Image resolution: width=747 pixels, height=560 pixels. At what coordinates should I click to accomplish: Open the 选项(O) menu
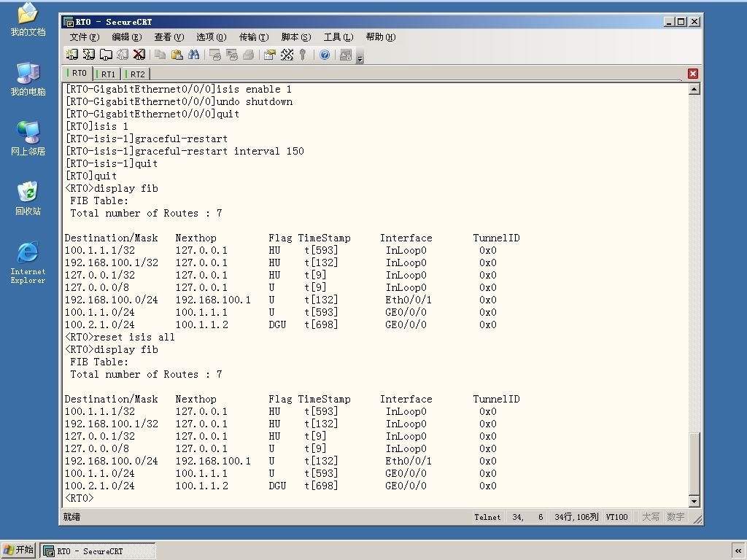coord(211,37)
